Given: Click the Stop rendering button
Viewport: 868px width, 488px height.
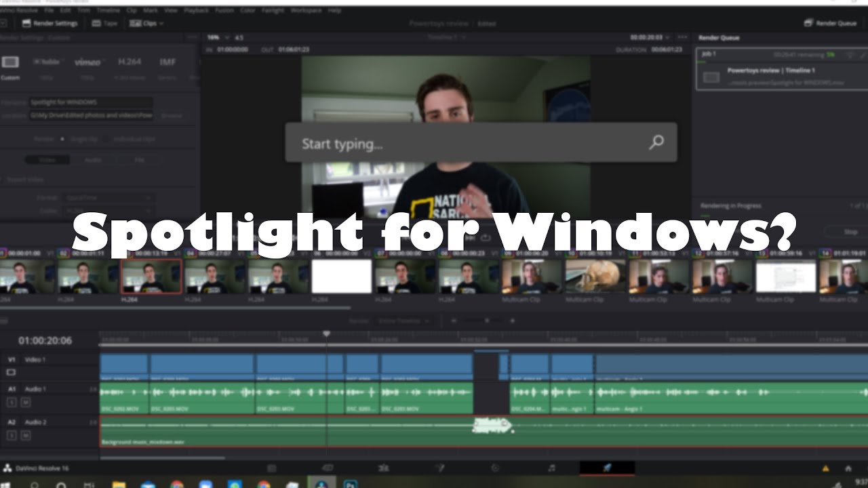Looking at the screenshot, I should [x=850, y=232].
